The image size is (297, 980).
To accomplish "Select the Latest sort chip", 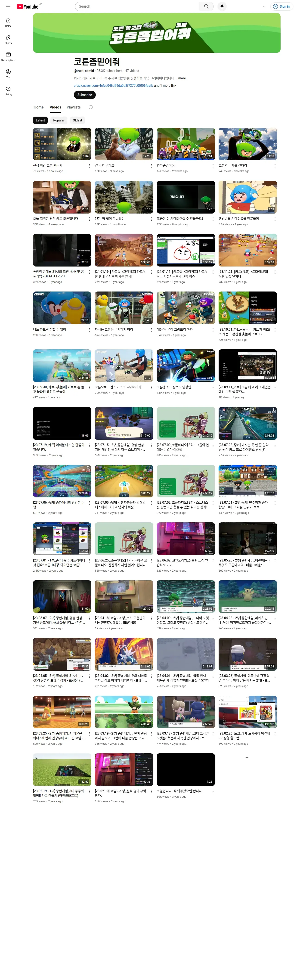I will (x=40, y=120).
